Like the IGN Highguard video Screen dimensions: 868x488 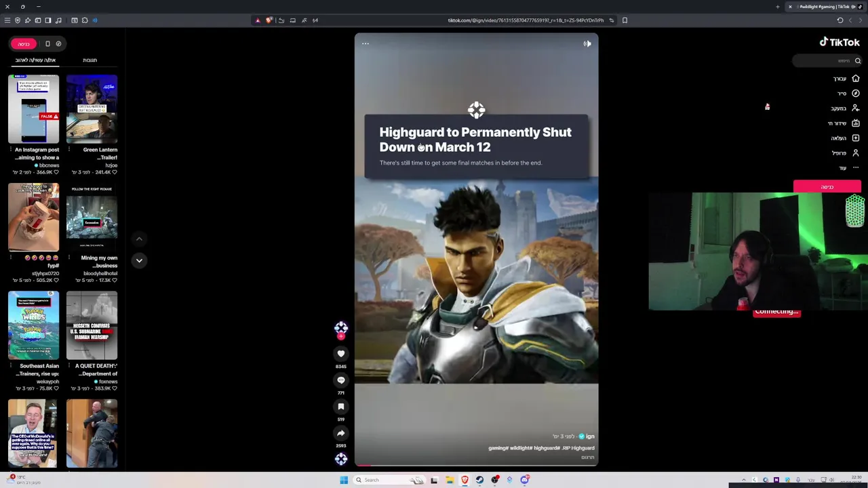pos(341,353)
